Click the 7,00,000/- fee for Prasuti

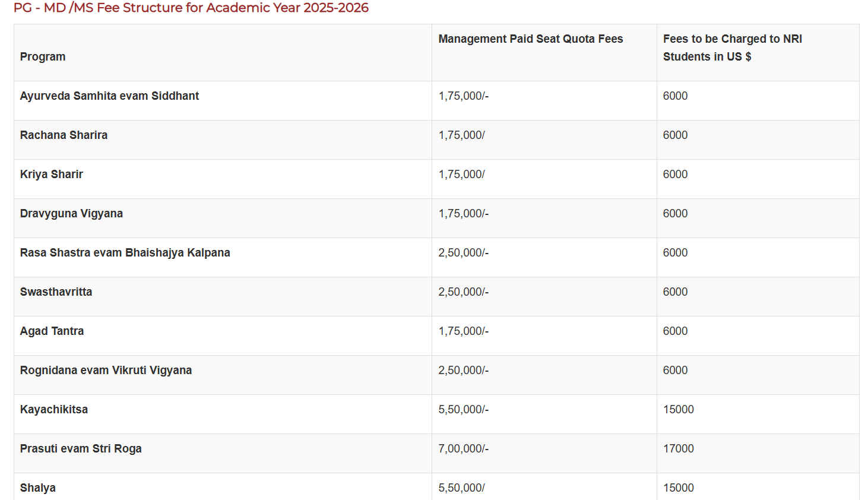463,449
